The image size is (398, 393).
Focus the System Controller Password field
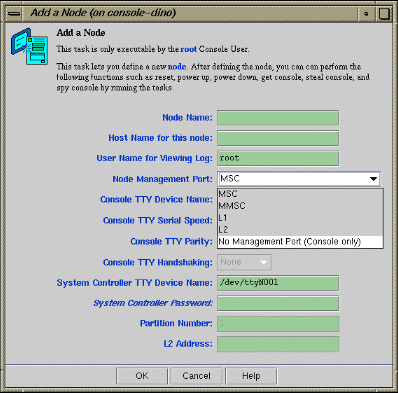click(278, 303)
